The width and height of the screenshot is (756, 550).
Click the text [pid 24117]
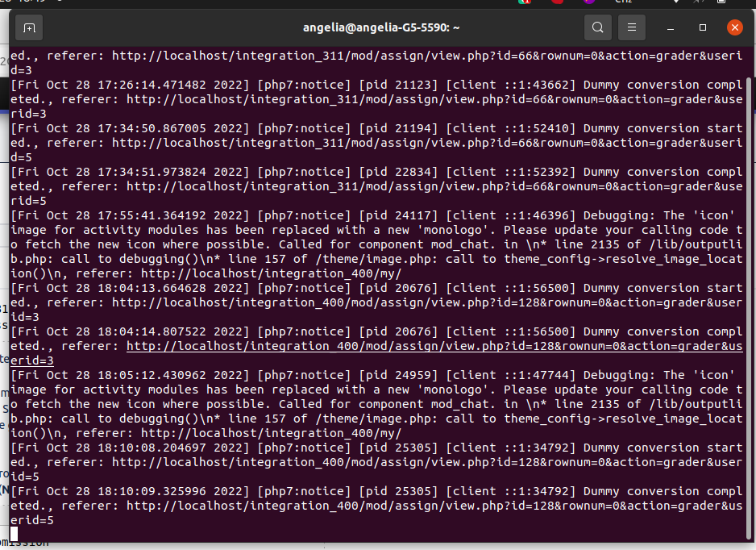click(398, 215)
